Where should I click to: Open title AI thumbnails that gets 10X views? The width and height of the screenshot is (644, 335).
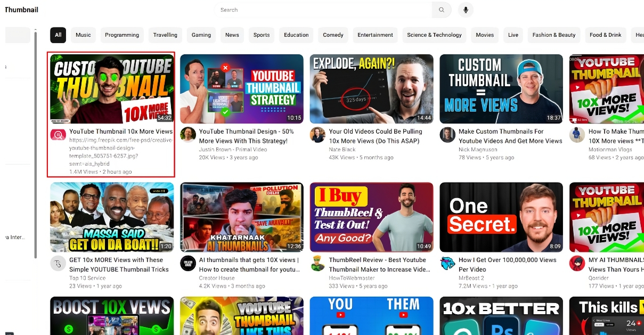pyautogui.click(x=249, y=265)
